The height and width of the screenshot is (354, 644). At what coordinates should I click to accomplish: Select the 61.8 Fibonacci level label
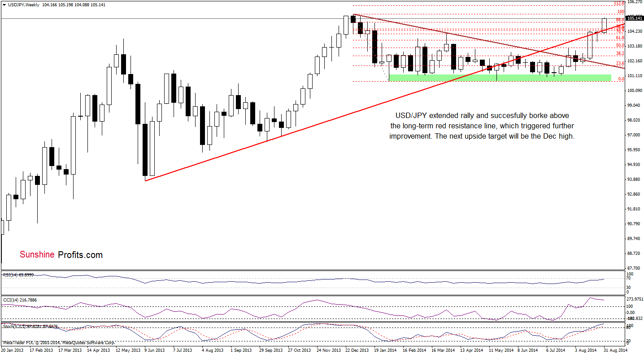(620, 38)
